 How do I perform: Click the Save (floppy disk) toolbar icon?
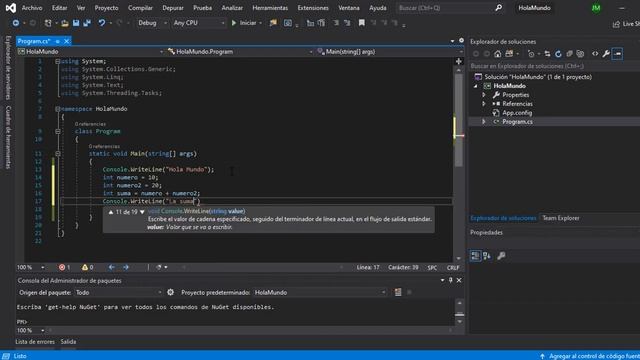76,23
